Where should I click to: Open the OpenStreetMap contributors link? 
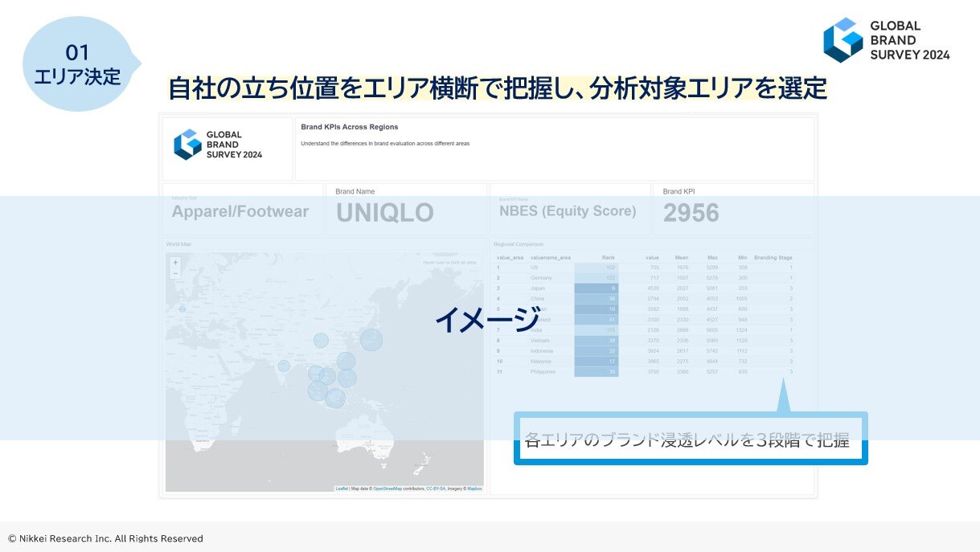point(387,489)
